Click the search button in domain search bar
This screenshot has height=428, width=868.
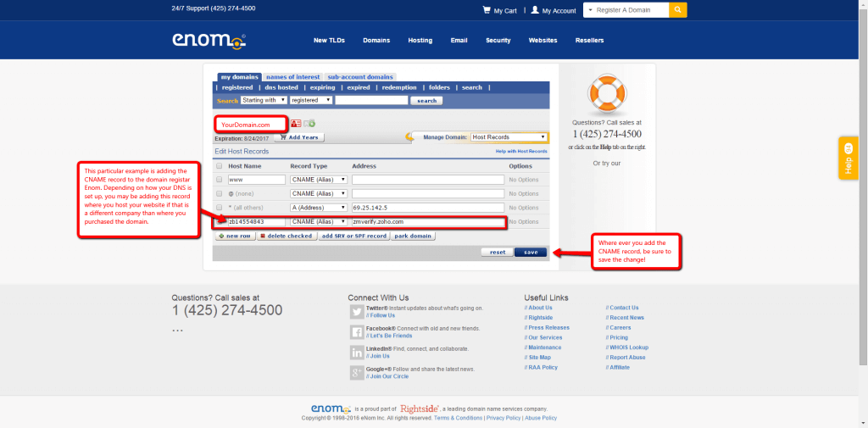[426, 101]
